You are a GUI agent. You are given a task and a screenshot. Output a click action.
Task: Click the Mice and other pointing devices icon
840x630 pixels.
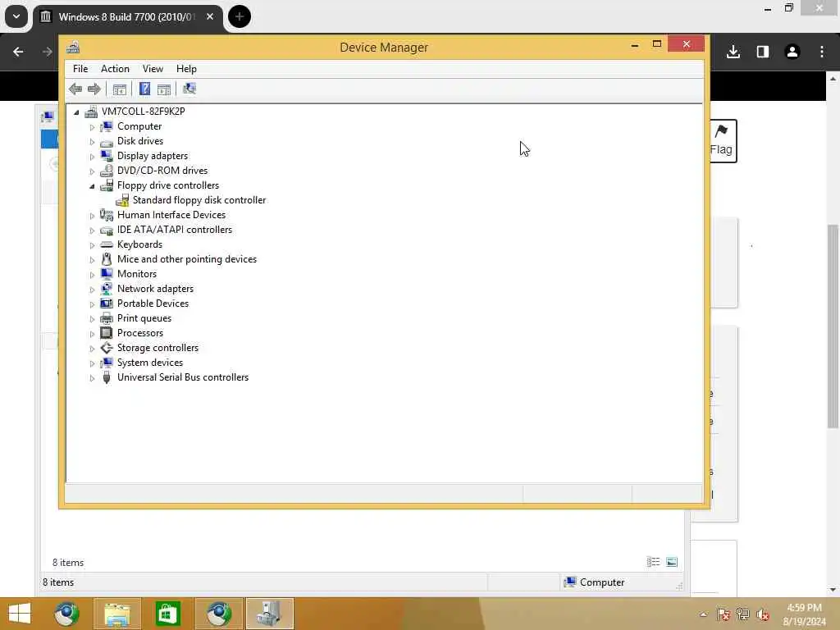pyautogui.click(x=107, y=259)
